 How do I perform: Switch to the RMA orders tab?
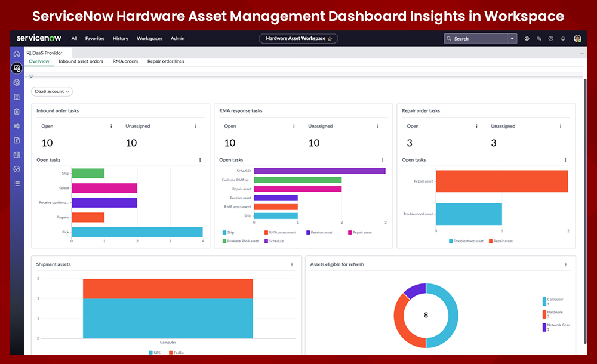125,61
